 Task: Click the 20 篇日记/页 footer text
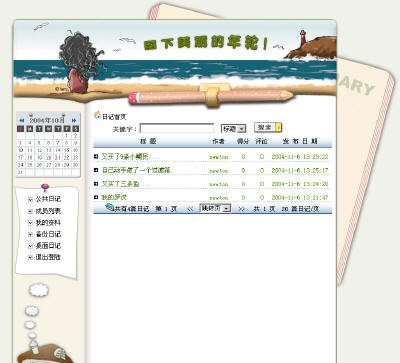click(x=300, y=209)
